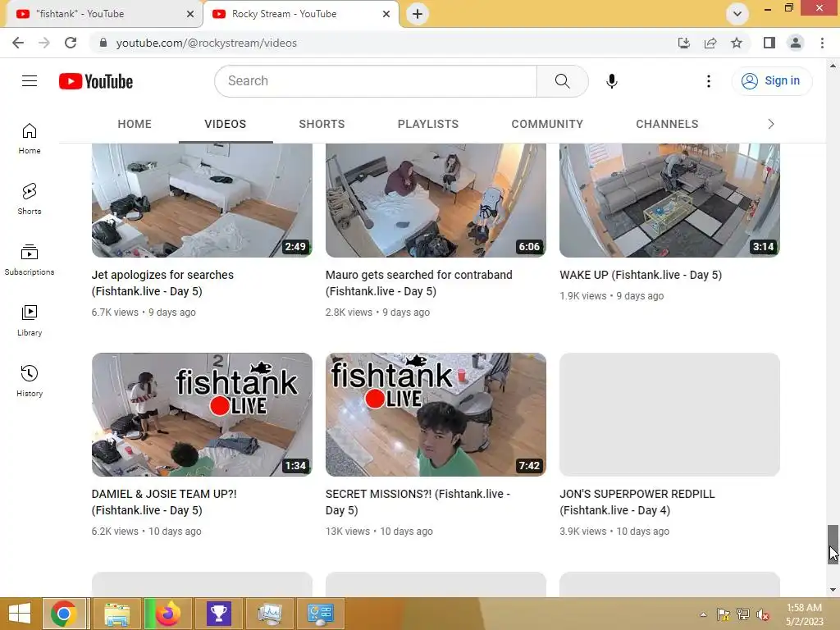Select the COMMUNITY channel tab
This screenshot has width=840, height=630.
click(547, 124)
